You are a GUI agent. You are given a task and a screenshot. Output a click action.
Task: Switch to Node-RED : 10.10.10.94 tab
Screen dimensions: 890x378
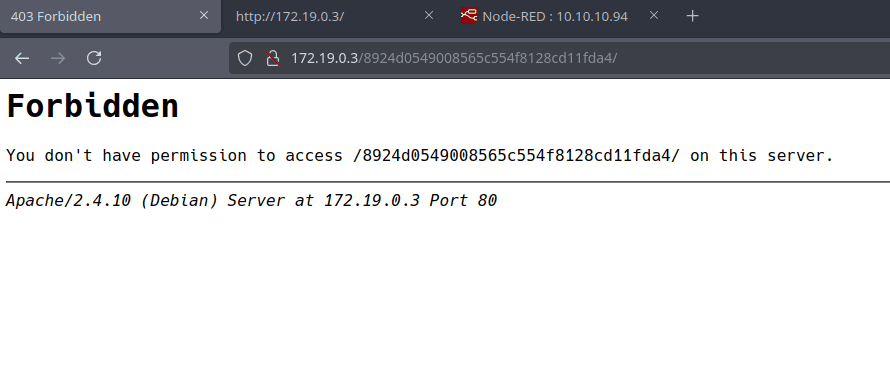[x=555, y=16]
